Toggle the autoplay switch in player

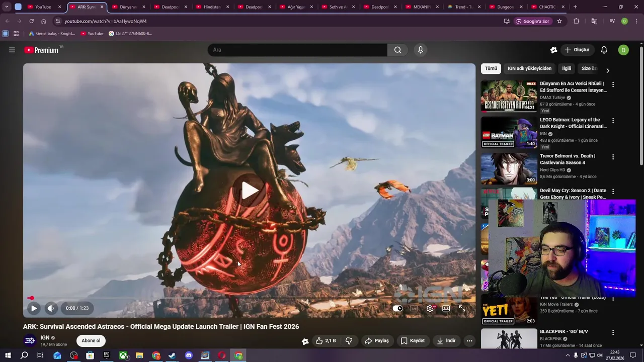[x=398, y=308]
